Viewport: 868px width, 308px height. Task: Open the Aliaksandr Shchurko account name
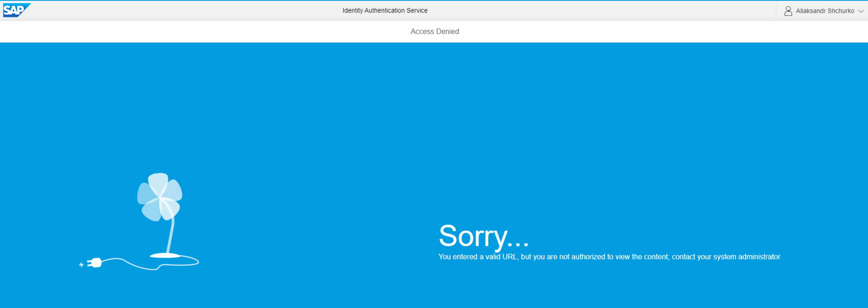click(825, 11)
